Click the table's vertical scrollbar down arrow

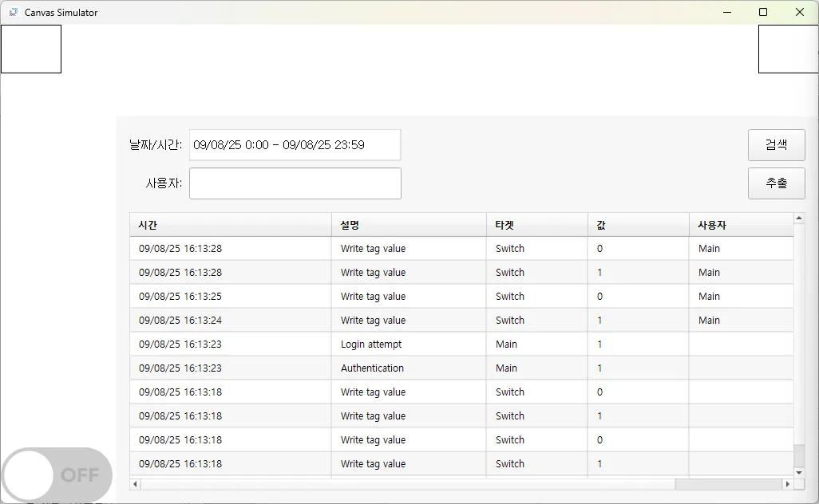pyautogui.click(x=799, y=472)
